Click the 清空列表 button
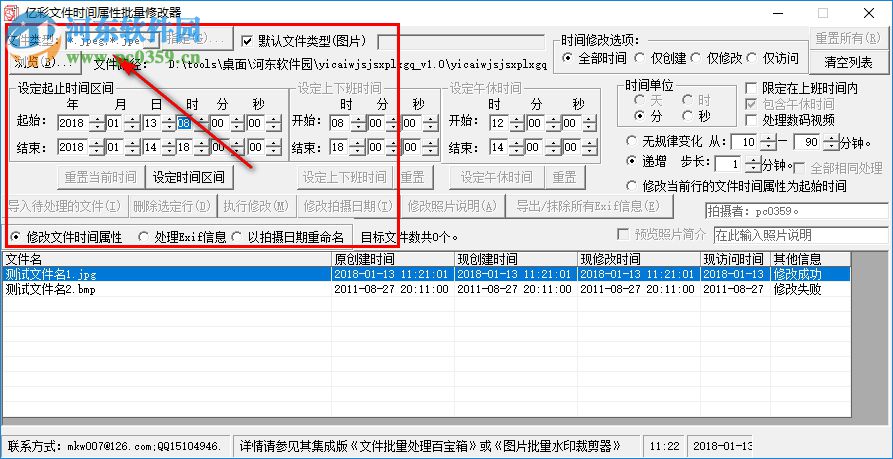Screen dimensions: 893x459 [x=848, y=62]
